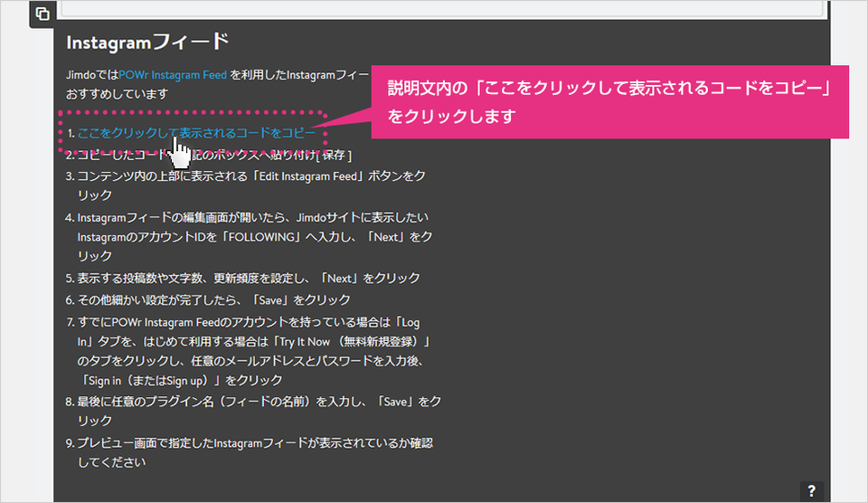This screenshot has height=503, width=868.
Task: Click the Instagramフィード heading text
Action: (147, 43)
